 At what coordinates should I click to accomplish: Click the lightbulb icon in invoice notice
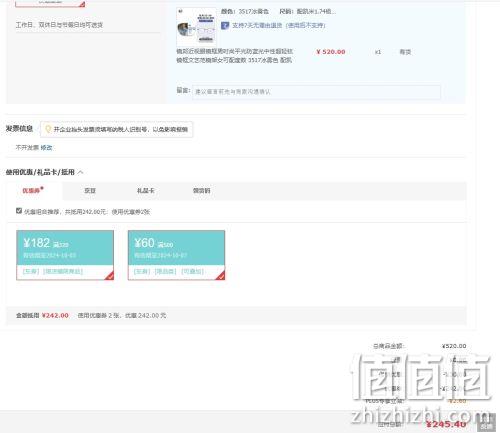[48, 129]
